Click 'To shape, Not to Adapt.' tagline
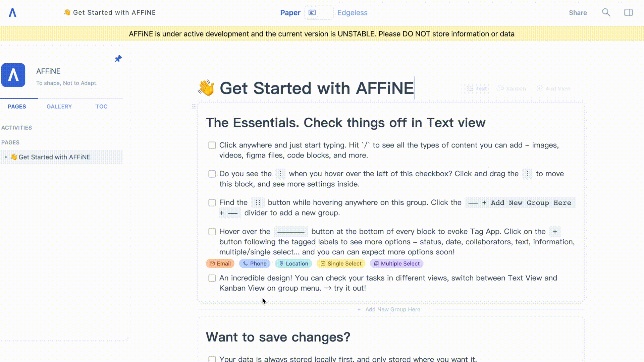Screen dimensions: 644x362 (x=67, y=83)
